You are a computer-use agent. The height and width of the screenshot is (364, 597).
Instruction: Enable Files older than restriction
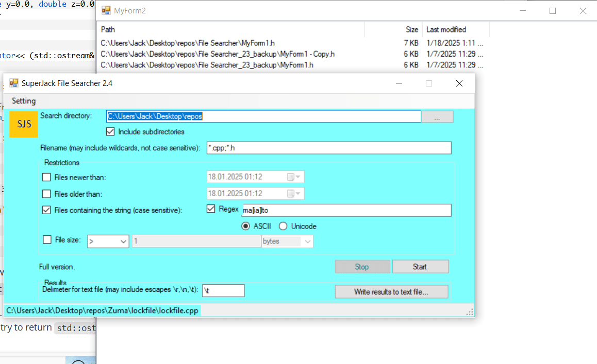[46, 194]
